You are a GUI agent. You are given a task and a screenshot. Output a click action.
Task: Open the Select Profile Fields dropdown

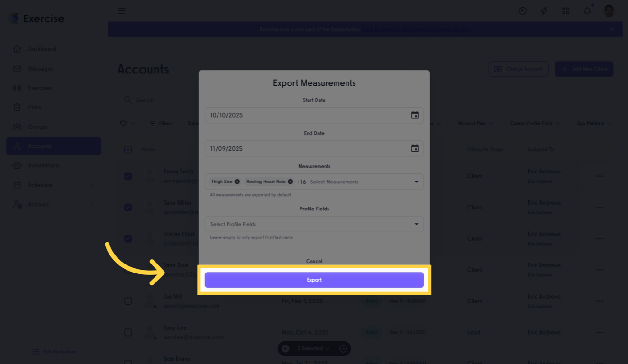(314, 224)
